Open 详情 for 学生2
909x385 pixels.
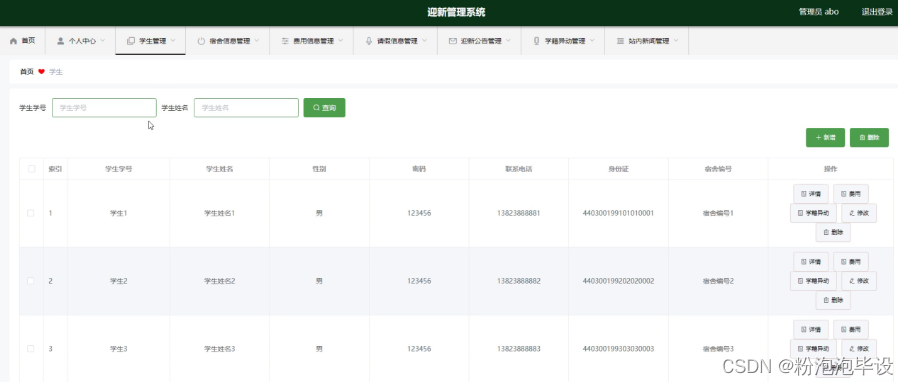[x=810, y=261]
